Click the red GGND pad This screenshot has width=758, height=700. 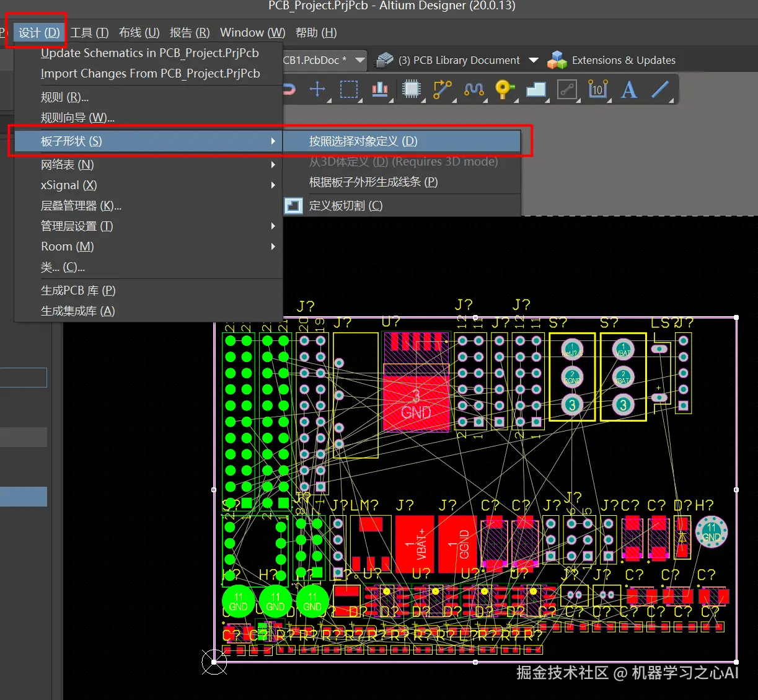point(458,544)
